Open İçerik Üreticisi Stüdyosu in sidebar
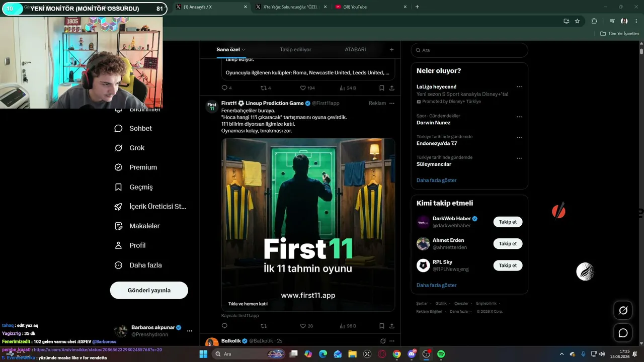 point(150,207)
